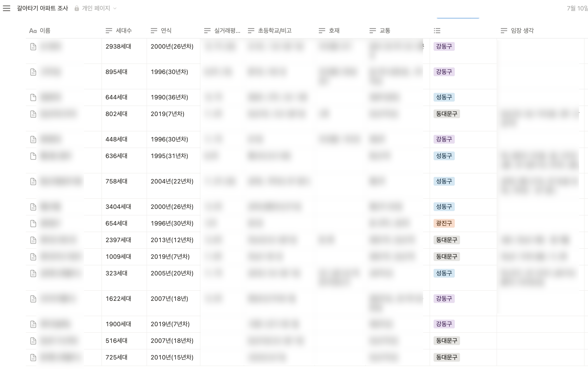The width and height of the screenshot is (588, 370).
Task: Click the unnamed multi-select list column icon
Action: pos(437,31)
